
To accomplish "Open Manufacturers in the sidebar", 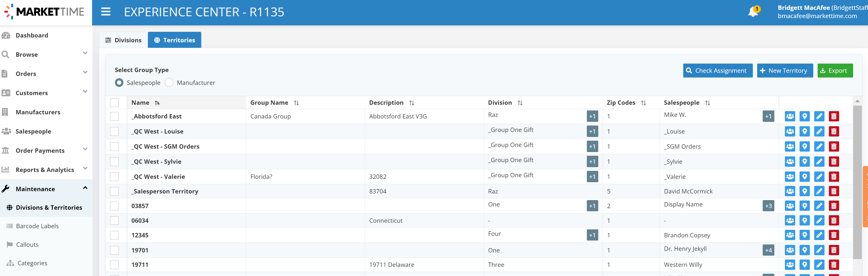I will tap(38, 112).
